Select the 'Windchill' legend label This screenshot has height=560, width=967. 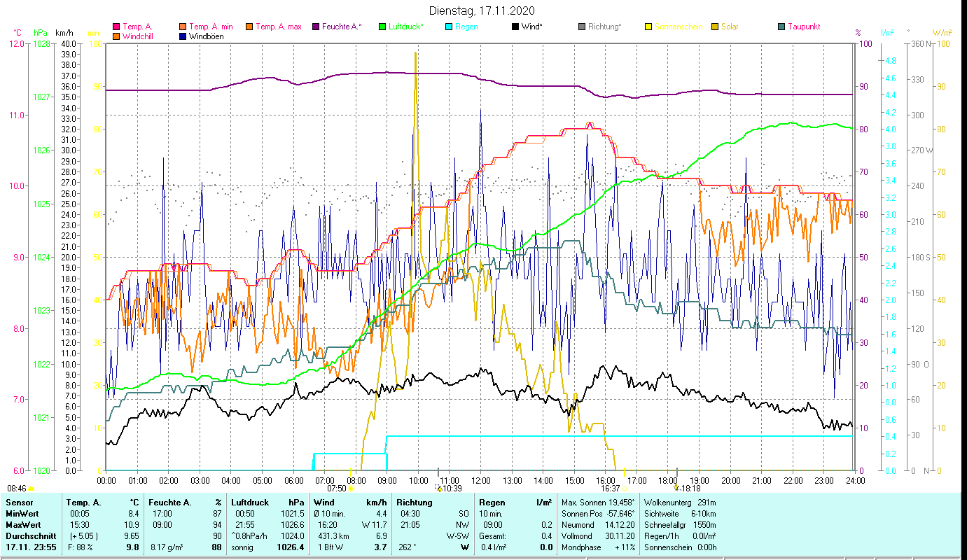tap(139, 36)
